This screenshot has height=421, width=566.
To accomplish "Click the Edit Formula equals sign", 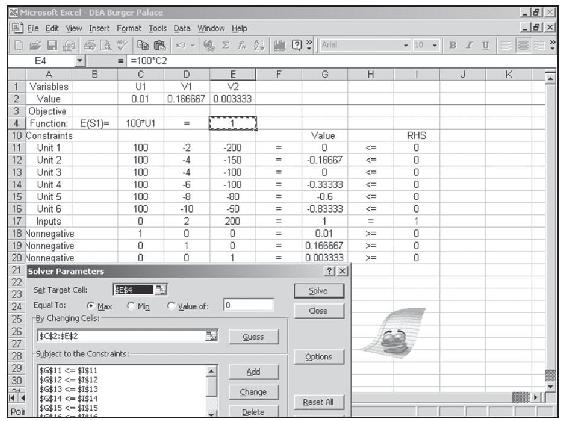I will pos(121,61).
